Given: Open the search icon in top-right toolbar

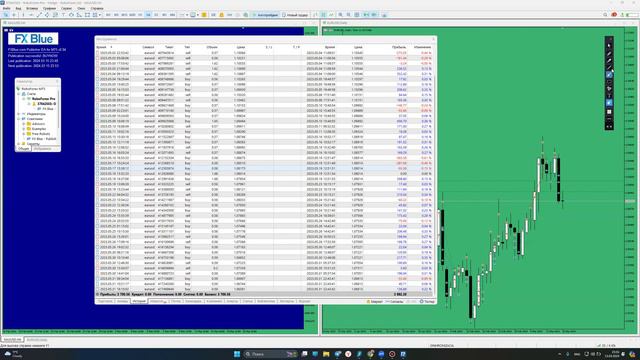Looking at the screenshot, I should (x=605, y=15).
